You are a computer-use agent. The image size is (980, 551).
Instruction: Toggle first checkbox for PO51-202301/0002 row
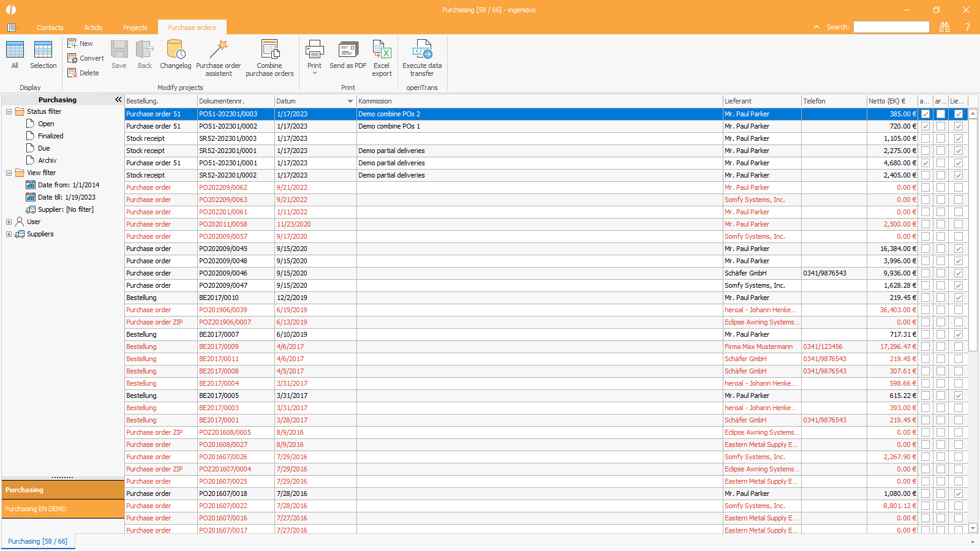tap(925, 126)
